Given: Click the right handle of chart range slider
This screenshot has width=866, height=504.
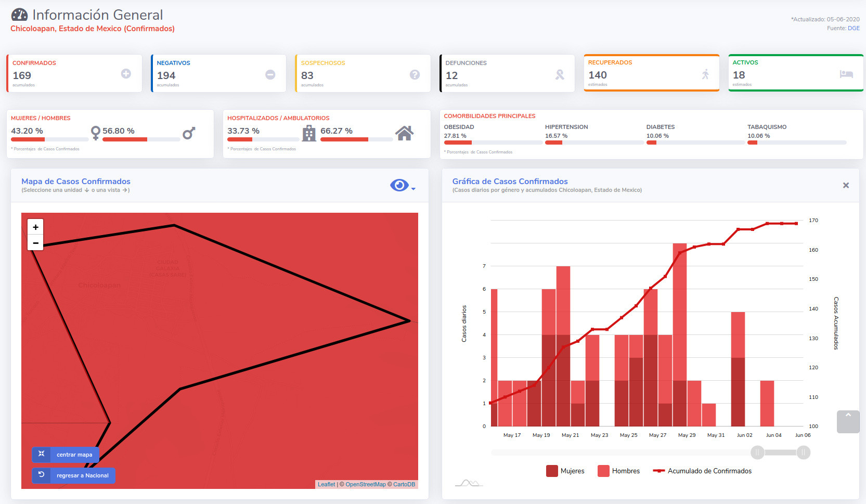Looking at the screenshot, I should [x=804, y=453].
